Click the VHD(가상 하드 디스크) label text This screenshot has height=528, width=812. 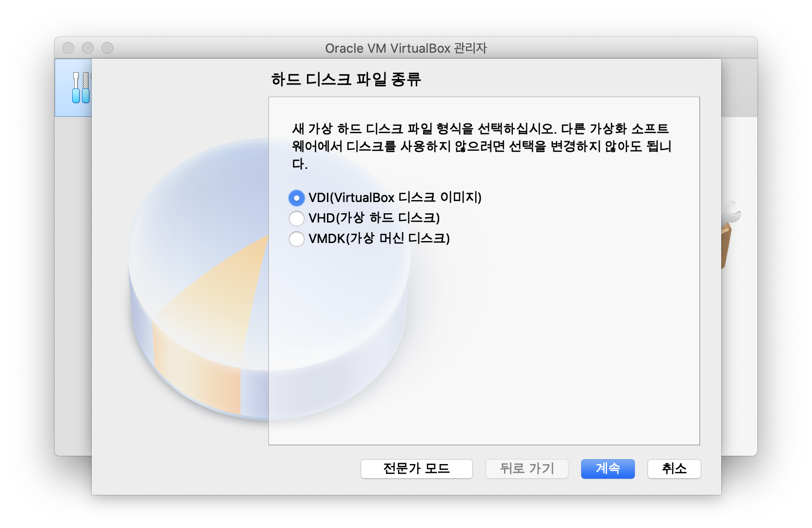(x=374, y=218)
